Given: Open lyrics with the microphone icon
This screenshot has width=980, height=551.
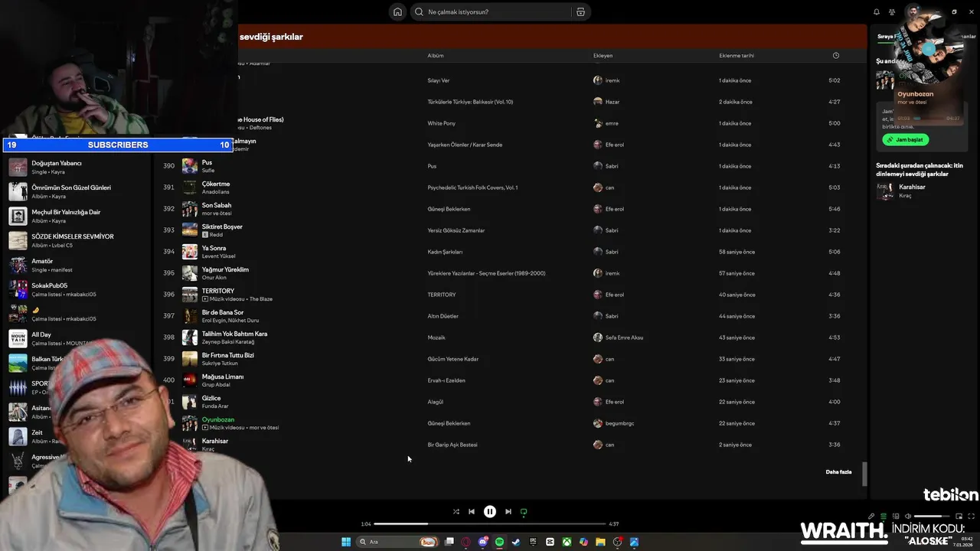Looking at the screenshot, I should (871, 517).
